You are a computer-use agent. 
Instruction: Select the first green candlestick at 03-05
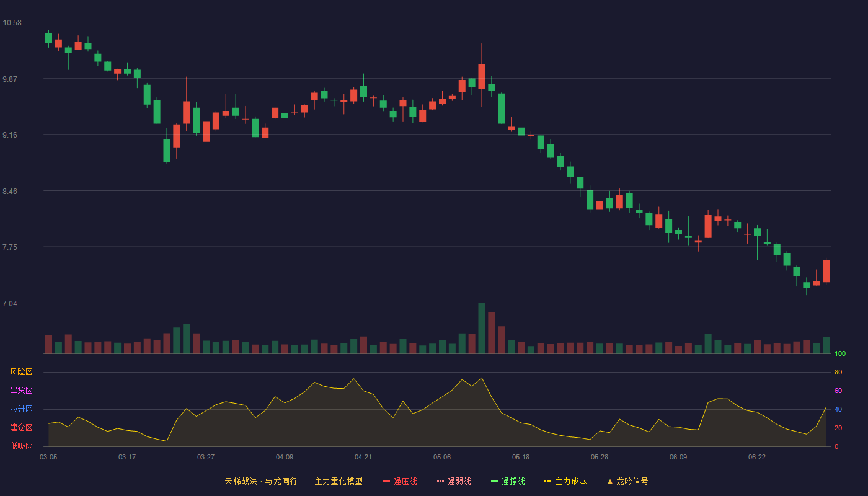(48, 38)
